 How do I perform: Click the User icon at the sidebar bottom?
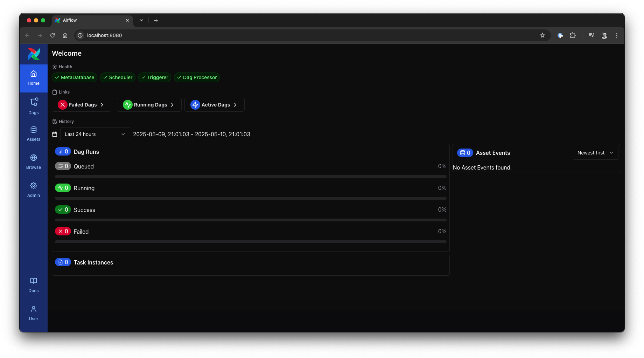[x=33, y=312]
